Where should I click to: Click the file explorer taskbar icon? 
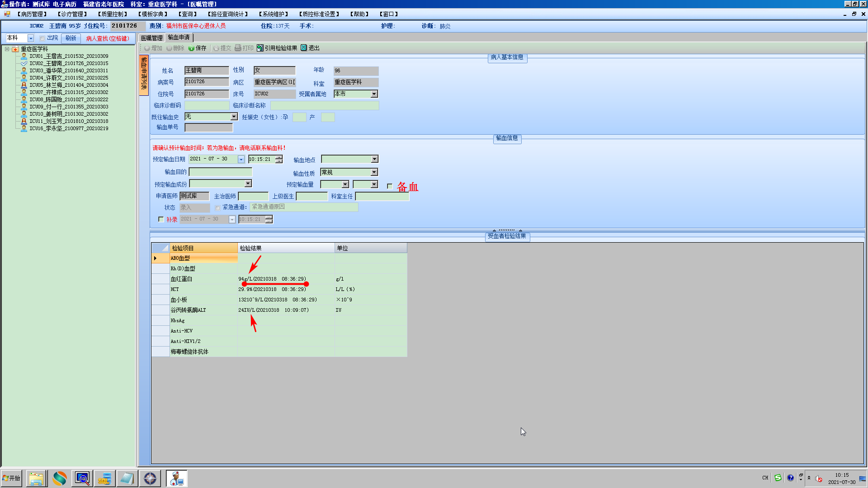pyautogui.click(x=36, y=478)
